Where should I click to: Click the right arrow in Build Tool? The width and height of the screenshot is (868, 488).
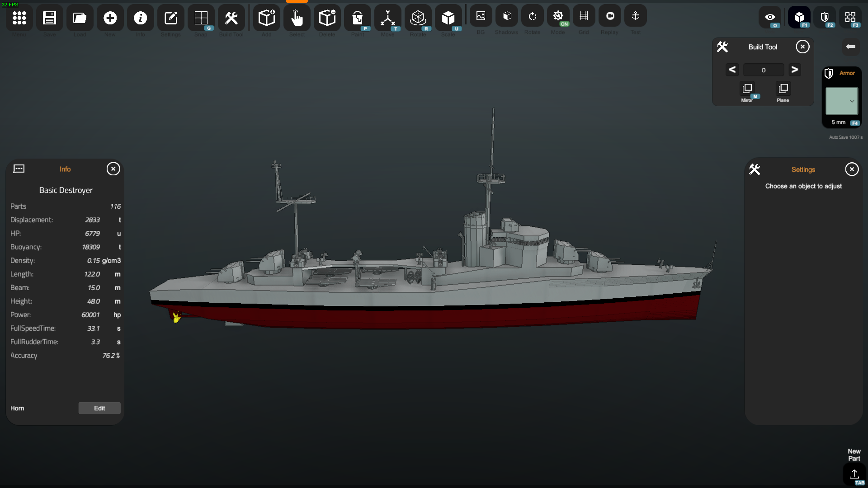coord(794,70)
